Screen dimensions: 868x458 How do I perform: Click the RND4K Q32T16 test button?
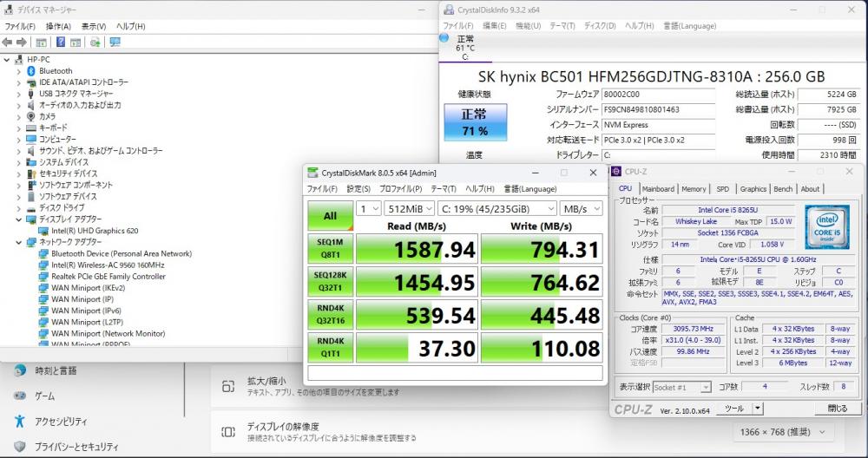pyautogui.click(x=331, y=315)
